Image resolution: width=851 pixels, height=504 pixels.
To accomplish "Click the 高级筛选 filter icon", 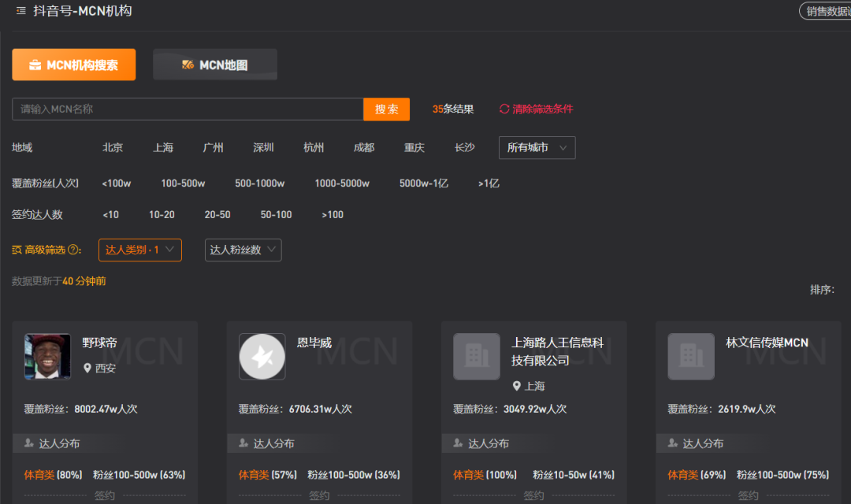I will coord(17,250).
